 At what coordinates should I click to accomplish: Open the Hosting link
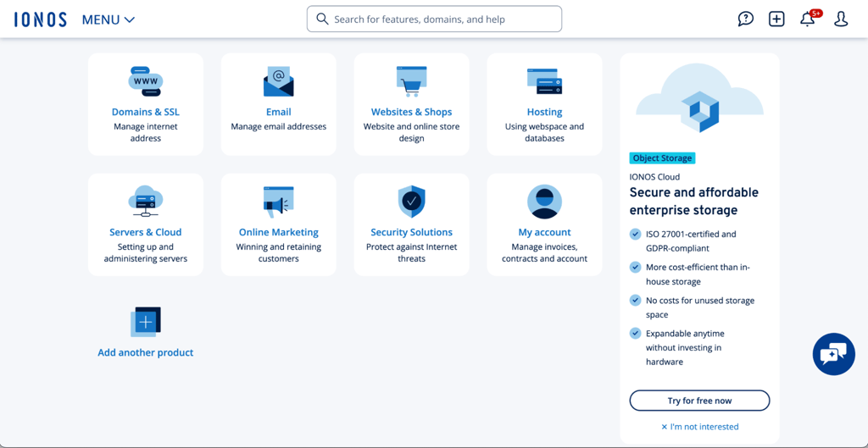tap(545, 112)
